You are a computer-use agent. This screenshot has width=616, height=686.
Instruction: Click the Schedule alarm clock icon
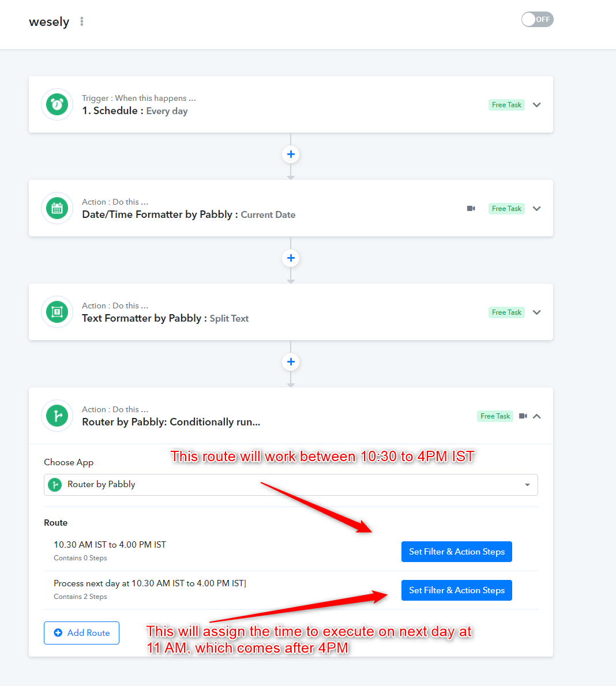click(57, 104)
